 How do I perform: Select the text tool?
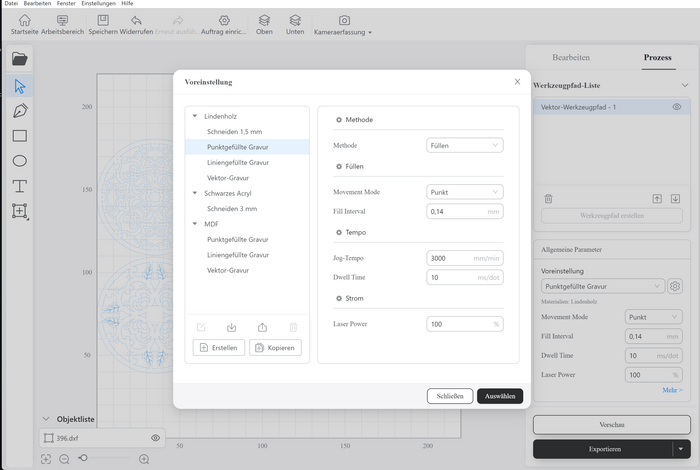click(x=20, y=186)
